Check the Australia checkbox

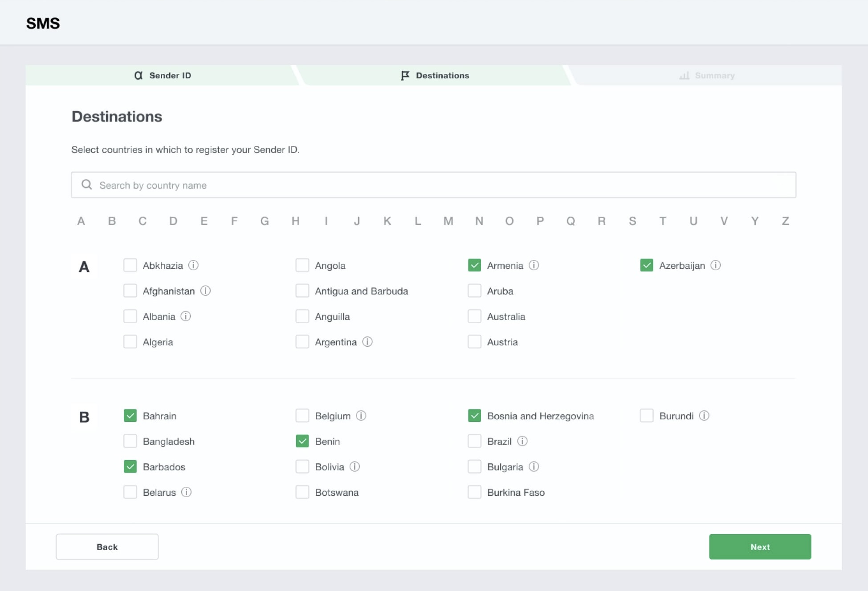point(474,316)
